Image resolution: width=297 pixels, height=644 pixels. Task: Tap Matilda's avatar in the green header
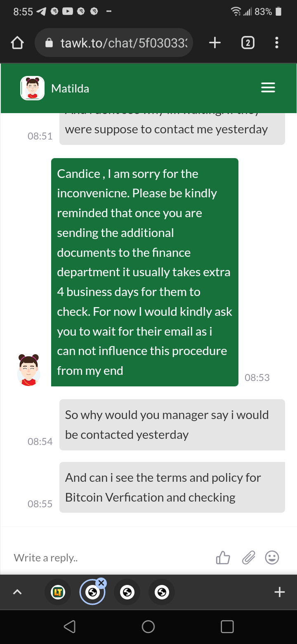point(32,88)
